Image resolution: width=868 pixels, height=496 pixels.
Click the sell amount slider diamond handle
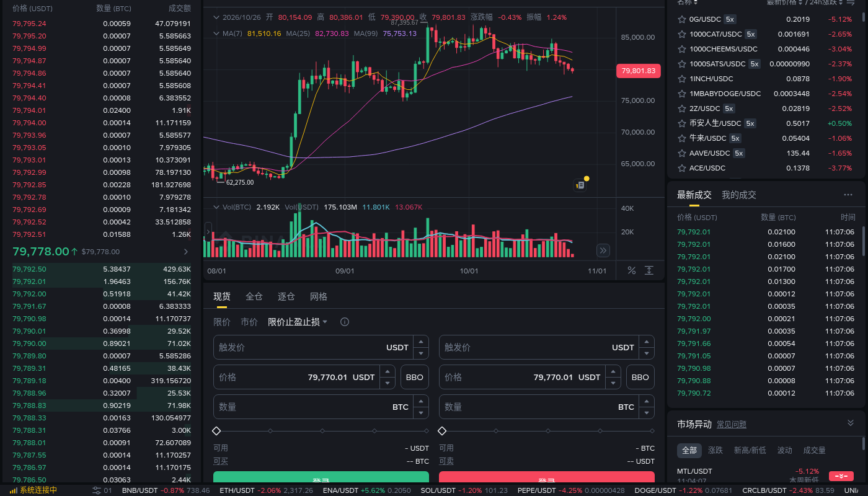442,430
